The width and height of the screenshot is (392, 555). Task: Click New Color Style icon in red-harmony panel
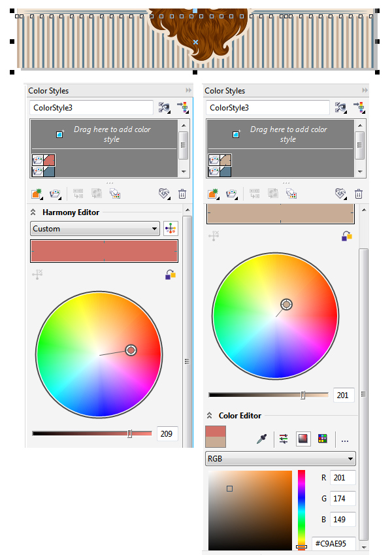(37, 194)
